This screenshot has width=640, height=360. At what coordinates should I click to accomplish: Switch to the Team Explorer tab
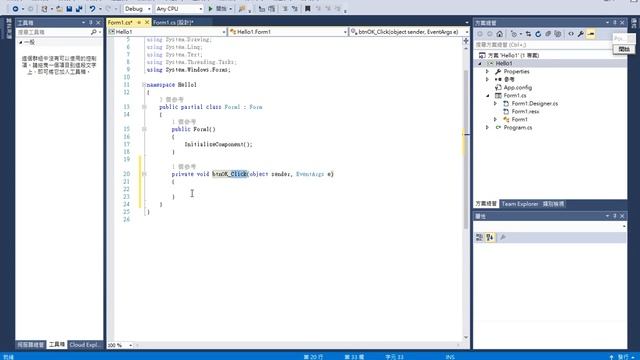point(520,204)
